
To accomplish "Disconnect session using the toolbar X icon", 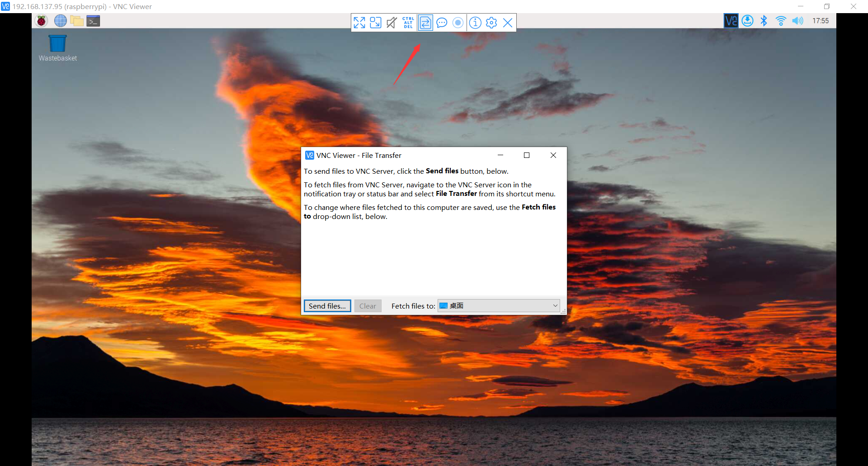I will pyautogui.click(x=508, y=23).
